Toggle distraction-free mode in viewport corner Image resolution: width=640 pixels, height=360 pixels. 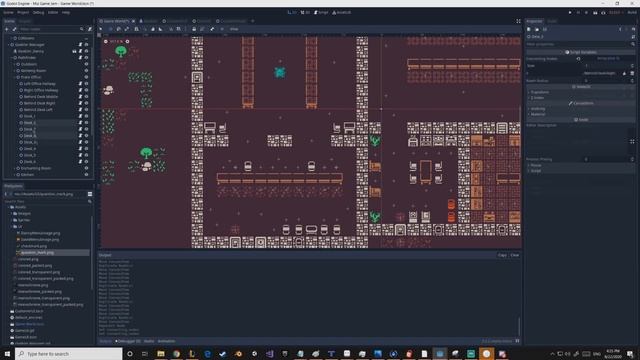(518, 21)
